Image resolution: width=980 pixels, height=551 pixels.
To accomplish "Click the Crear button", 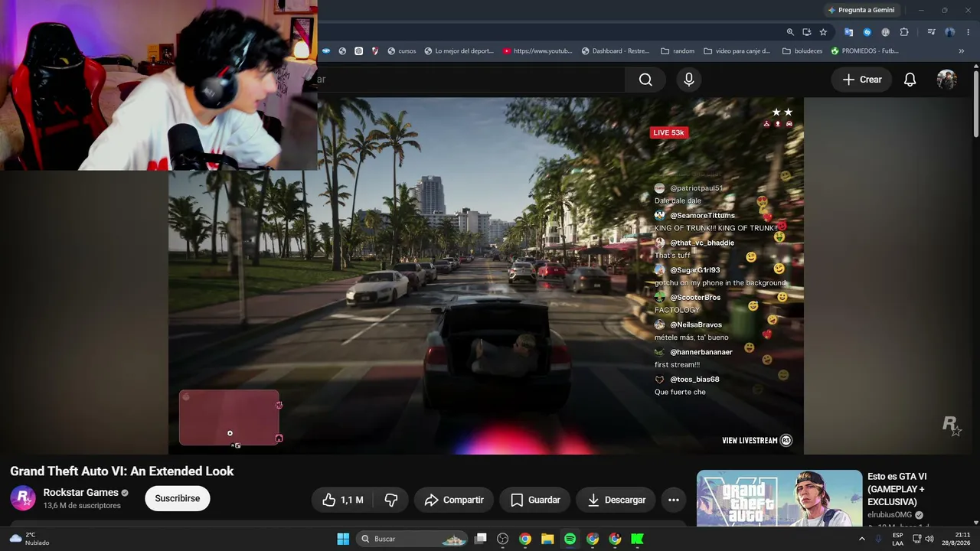I will (862, 80).
